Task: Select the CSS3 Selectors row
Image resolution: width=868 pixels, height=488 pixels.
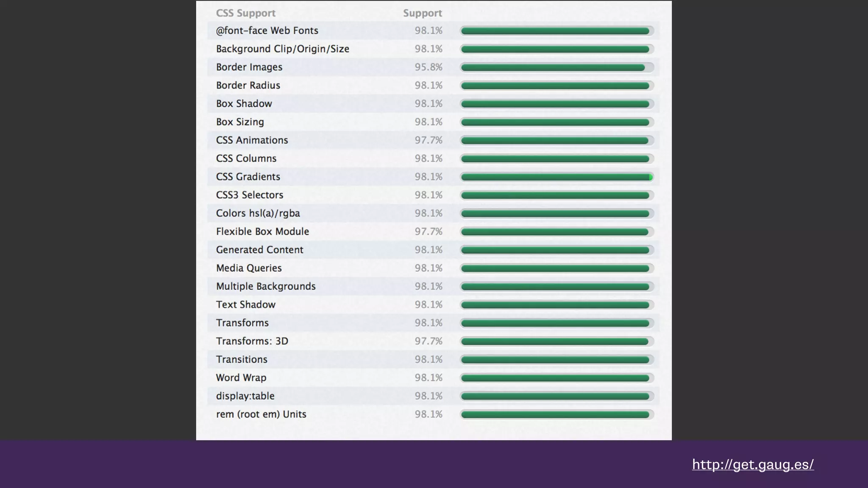Action: [250, 195]
